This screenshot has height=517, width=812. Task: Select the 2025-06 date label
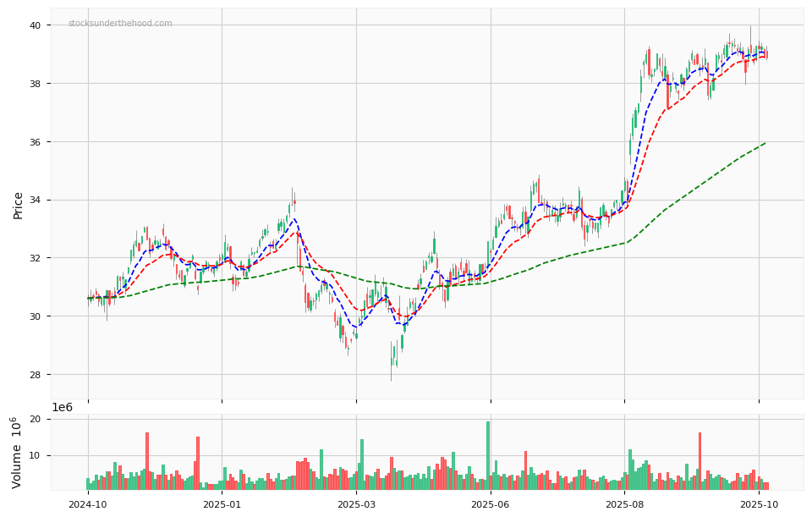click(491, 504)
